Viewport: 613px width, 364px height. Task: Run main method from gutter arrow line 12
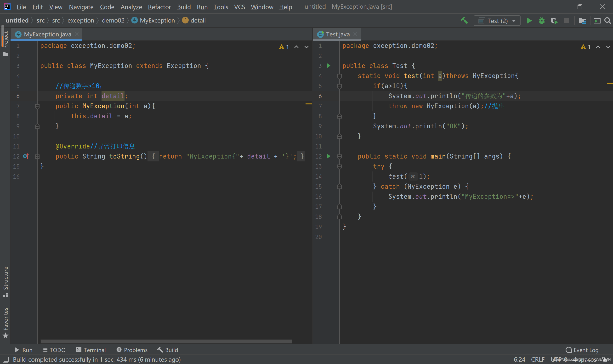click(x=329, y=156)
